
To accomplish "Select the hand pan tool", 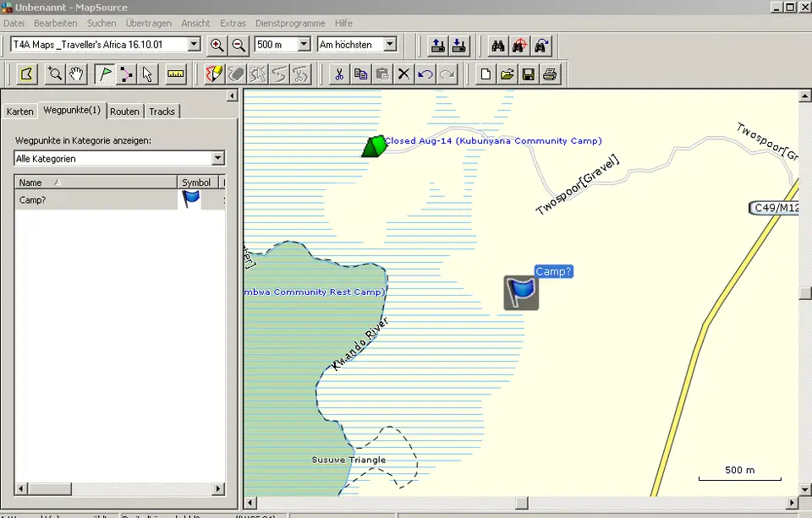I will [76, 74].
